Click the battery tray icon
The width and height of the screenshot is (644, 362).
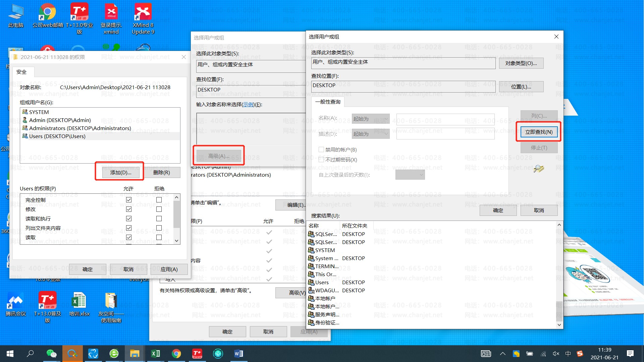[x=530, y=354]
